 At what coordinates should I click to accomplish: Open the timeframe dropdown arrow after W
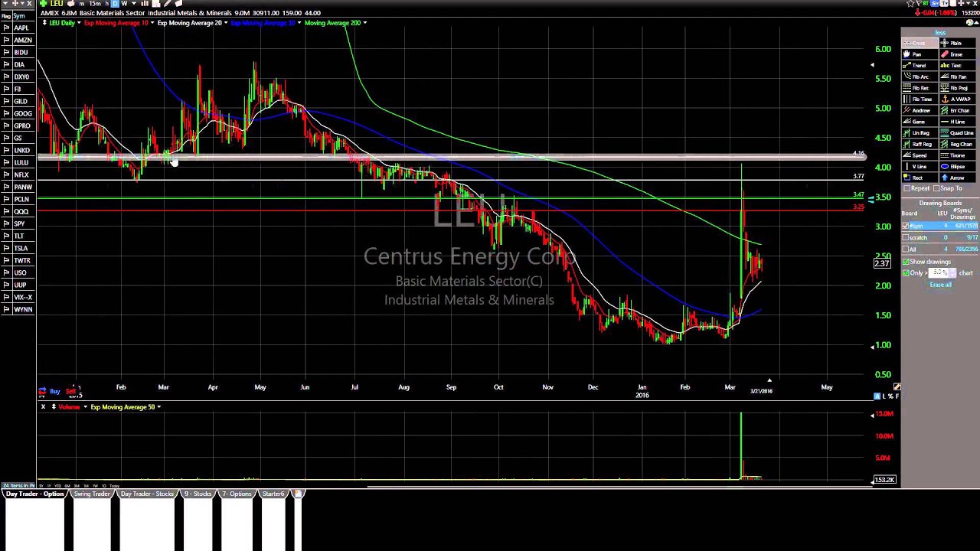[134, 4]
